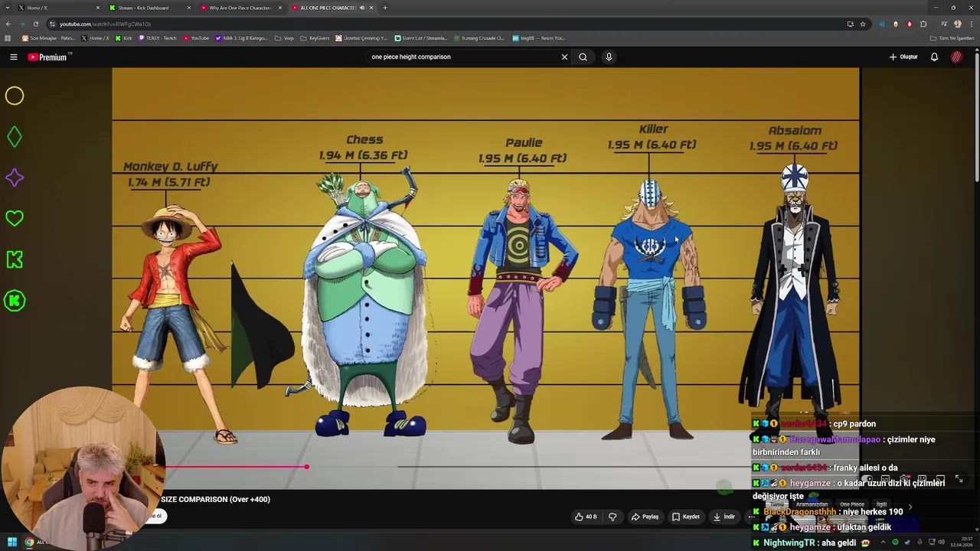980x551 pixels.
Task: Open the YouTube guide hamburger menu
Action: coord(14,57)
